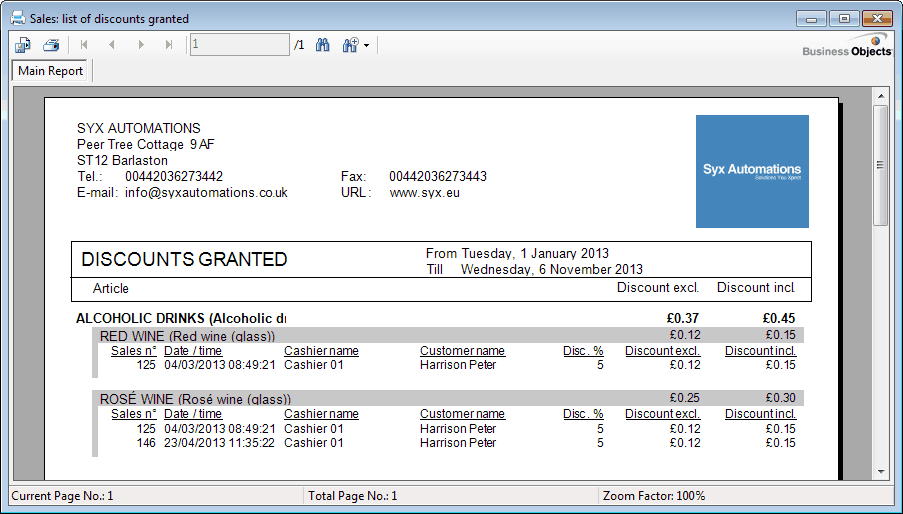The height and width of the screenshot is (514, 903).
Task: Click the Zoom magnifier binoculars icon
Action: [350, 45]
